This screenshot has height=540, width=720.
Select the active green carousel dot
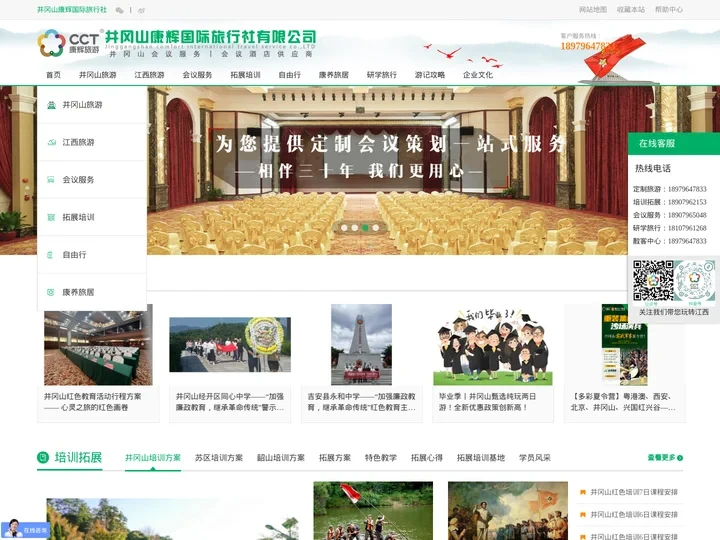pos(365,228)
